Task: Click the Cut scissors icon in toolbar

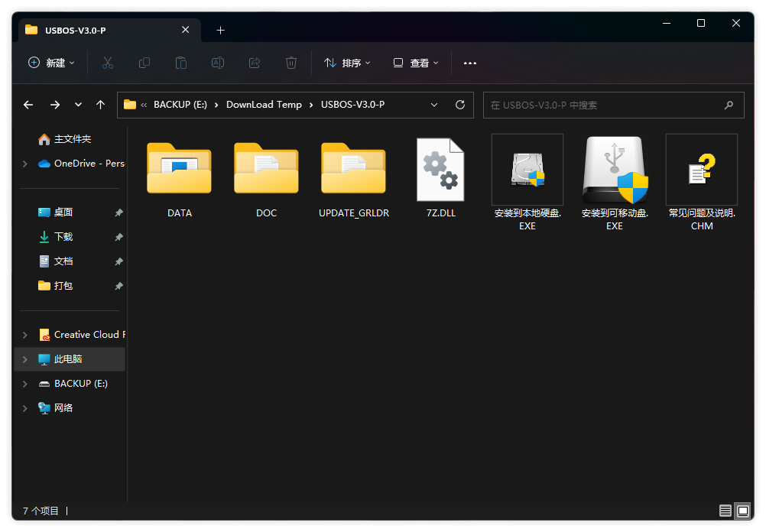Action: 108,63
